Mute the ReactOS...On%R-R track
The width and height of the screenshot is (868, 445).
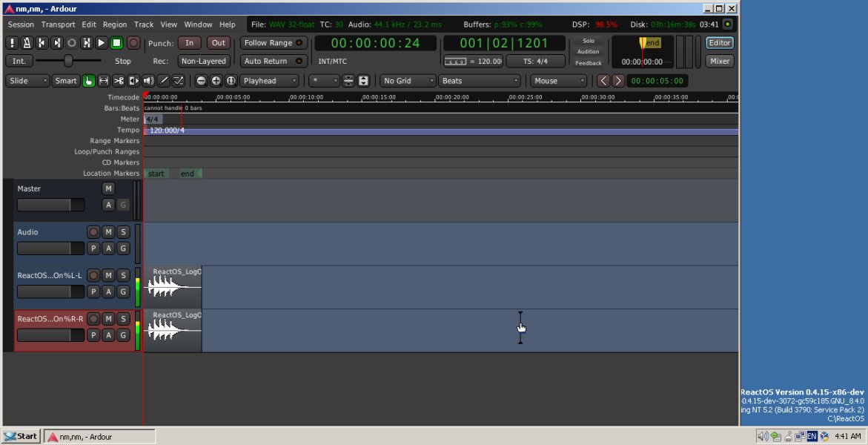(108, 319)
